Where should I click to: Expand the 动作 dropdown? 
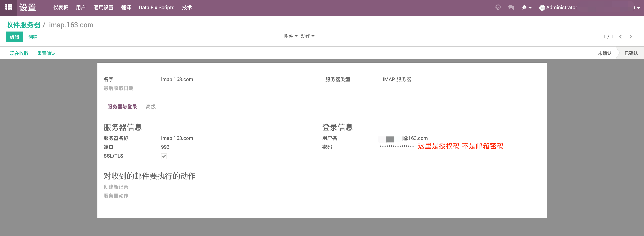tap(307, 36)
